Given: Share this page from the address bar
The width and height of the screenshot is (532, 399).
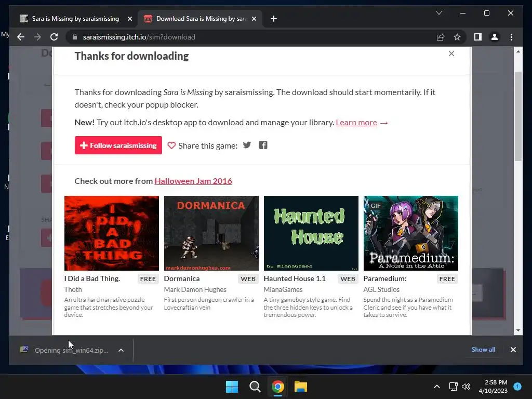Looking at the screenshot, I should click(441, 37).
